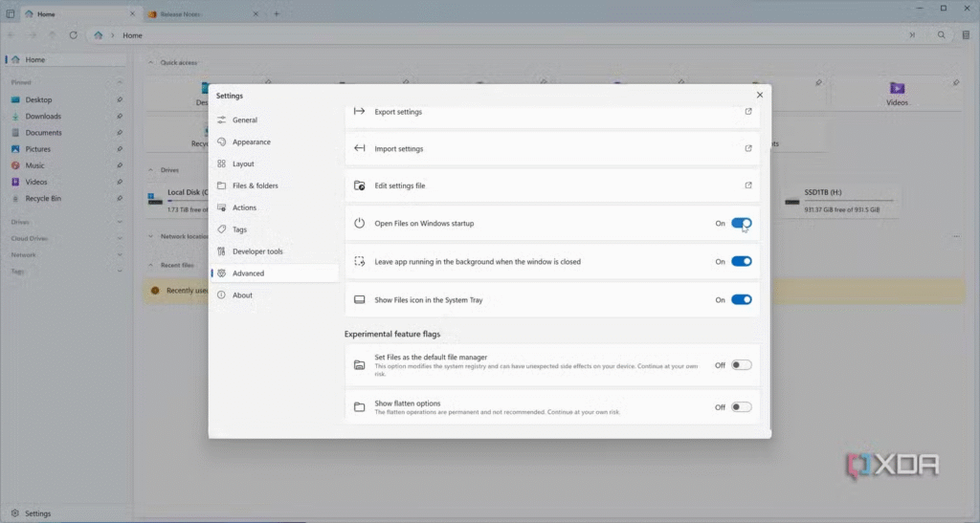Open the Appearance settings page
The height and width of the screenshot is (523, 980).
(251, 142)
